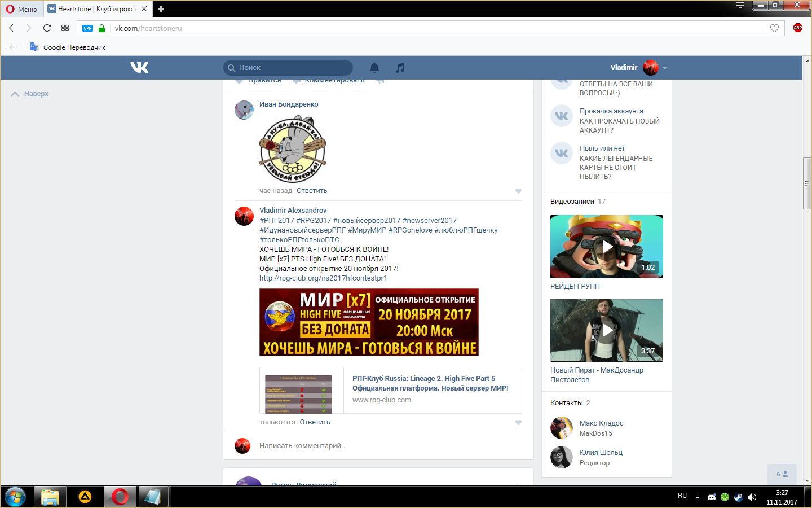Screen dimensions: 812x508
Task: Click the page vertical scrollbar thumb
Action: click(x=807, y=183)
